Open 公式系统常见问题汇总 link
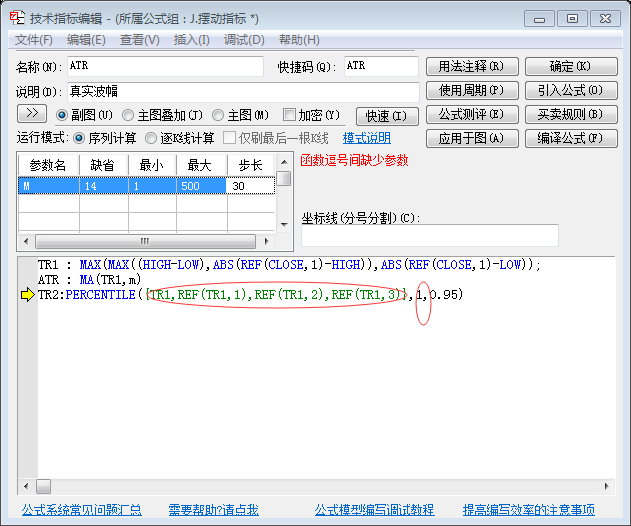This screenshot has width=631, height=526. click(82, 510)
